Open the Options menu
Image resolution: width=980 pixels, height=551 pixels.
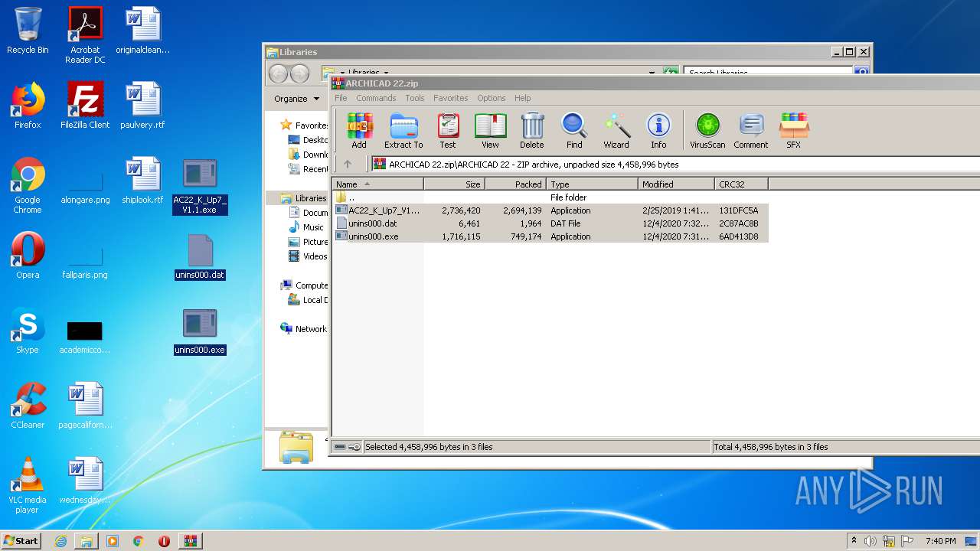pos(492,98)
